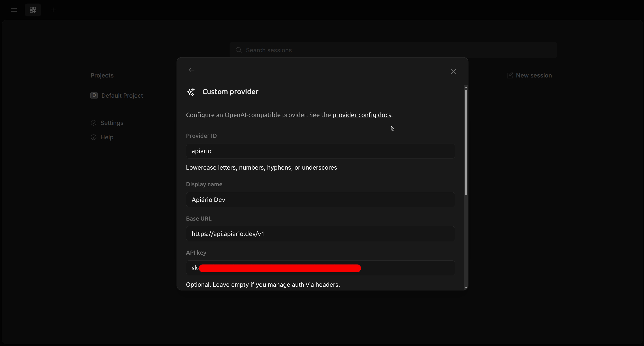
Task: Click the API key label
Action: click(x=196, y=253)
